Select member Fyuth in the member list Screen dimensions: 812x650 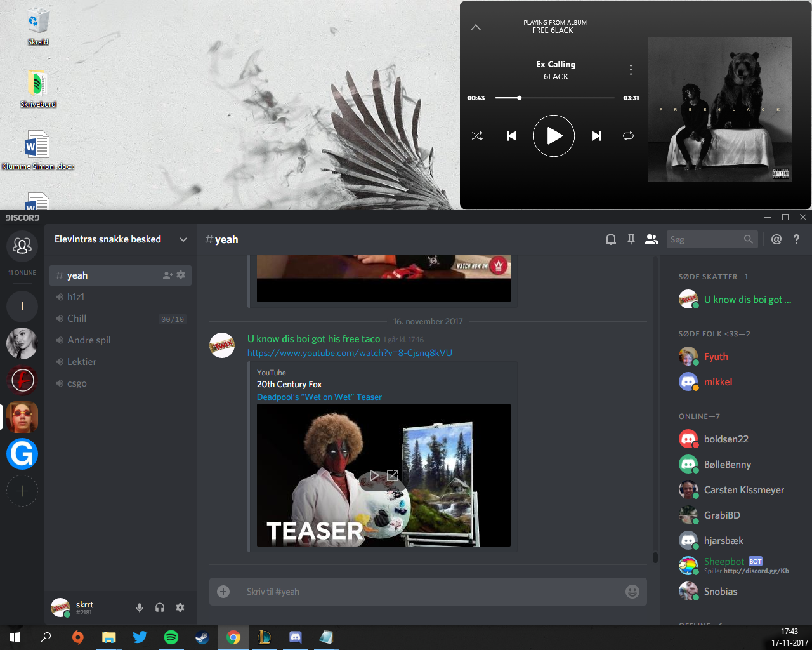click(x=735, y=357)
